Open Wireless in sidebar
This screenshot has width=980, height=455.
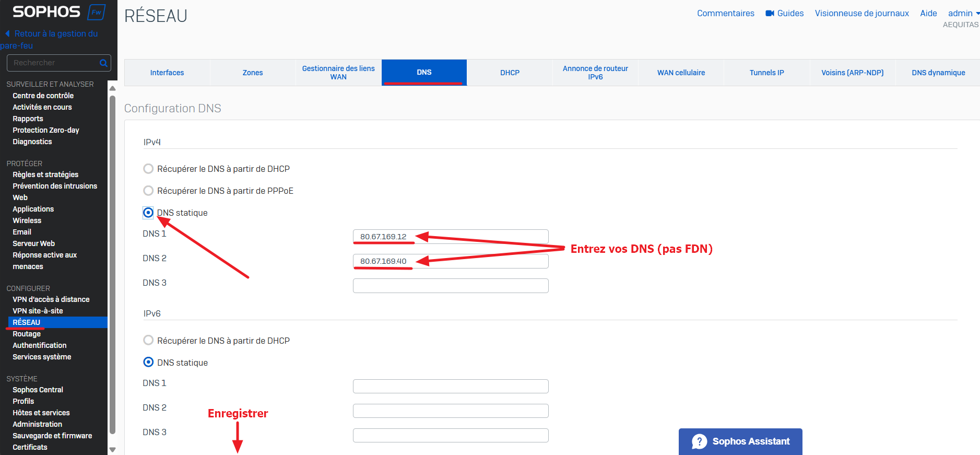27,220
